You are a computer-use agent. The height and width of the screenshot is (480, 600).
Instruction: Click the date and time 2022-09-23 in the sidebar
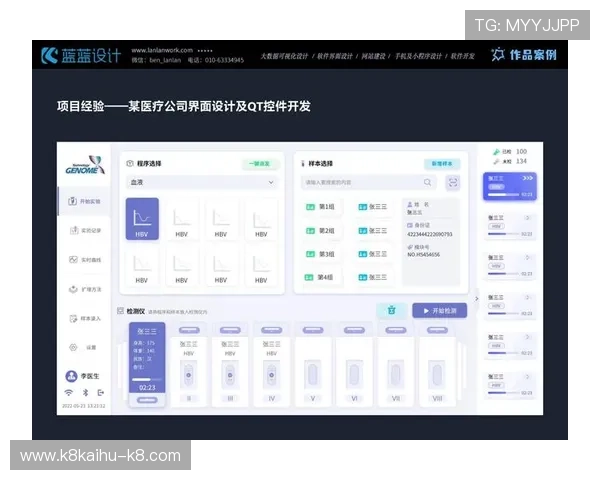(x=84, y=406)
